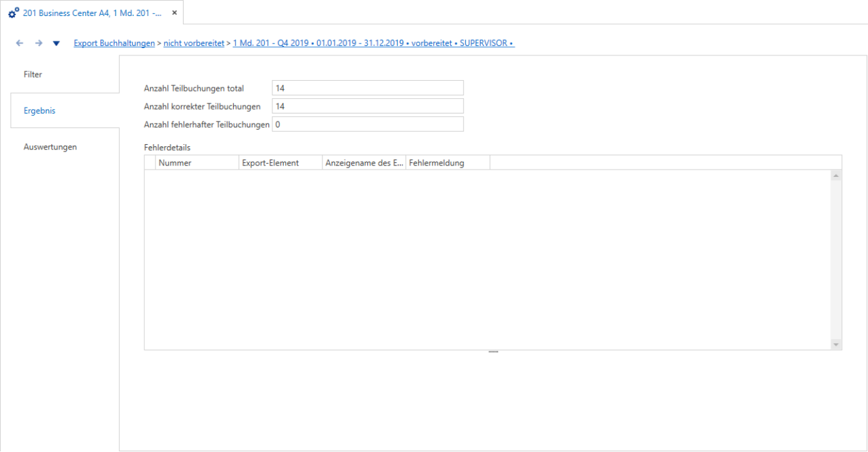Click the 'Anzahl Teilbuchungen total' label

pyautogui.click(x=194, y=88)
